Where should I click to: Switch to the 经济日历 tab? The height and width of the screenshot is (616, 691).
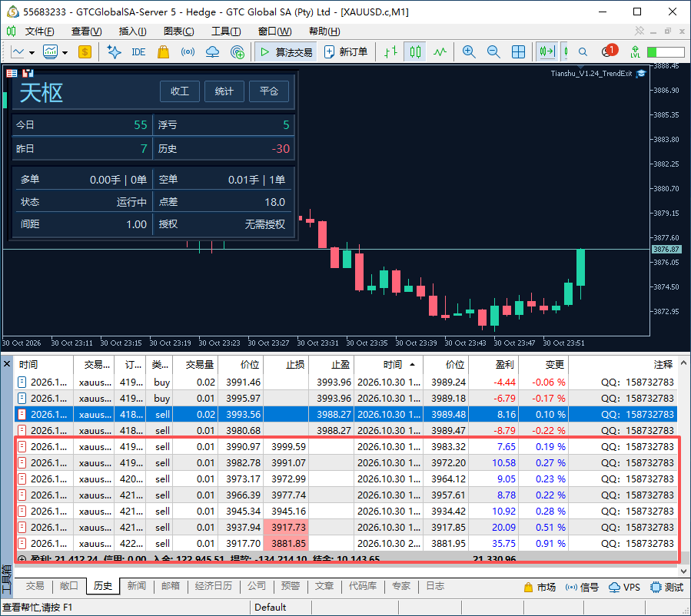(213, 586)
